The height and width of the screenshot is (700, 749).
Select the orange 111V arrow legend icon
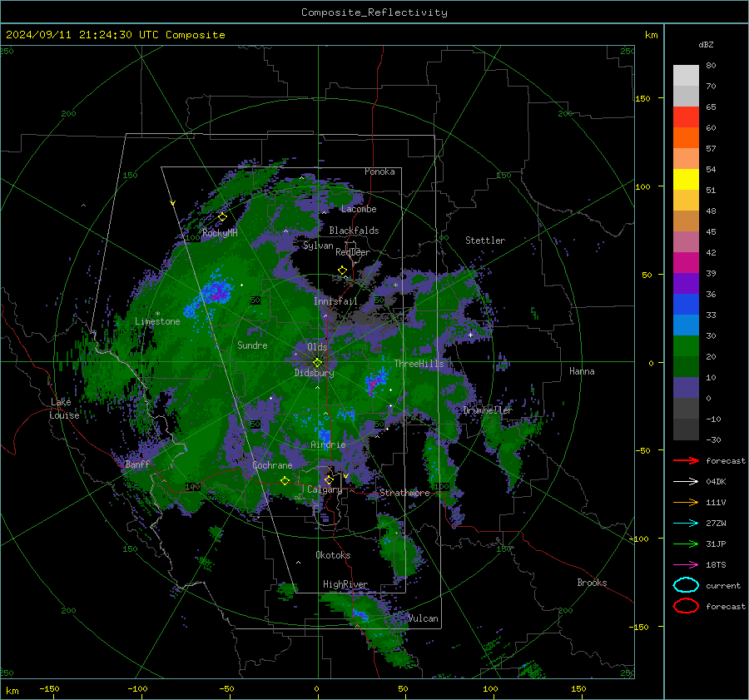pos(686,502)
